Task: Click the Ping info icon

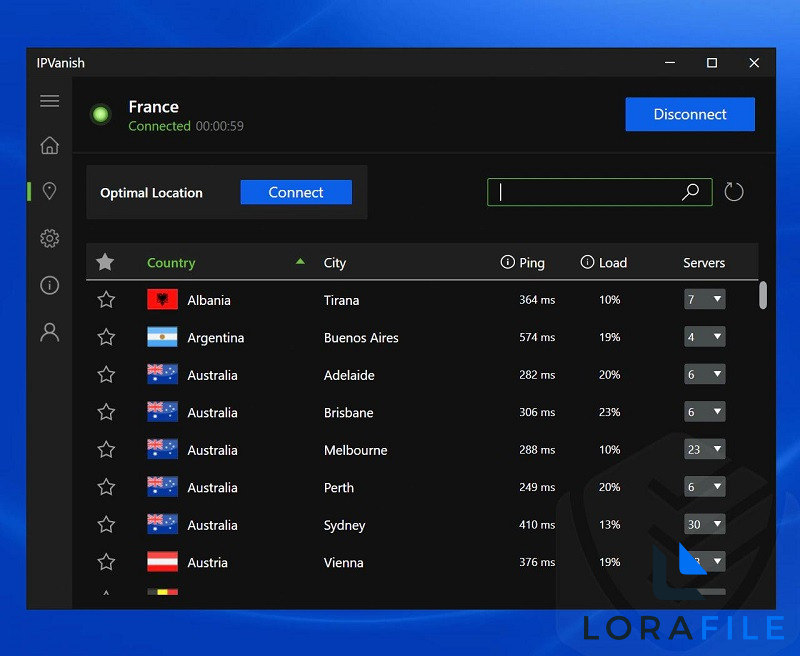Action: [507, 262]
